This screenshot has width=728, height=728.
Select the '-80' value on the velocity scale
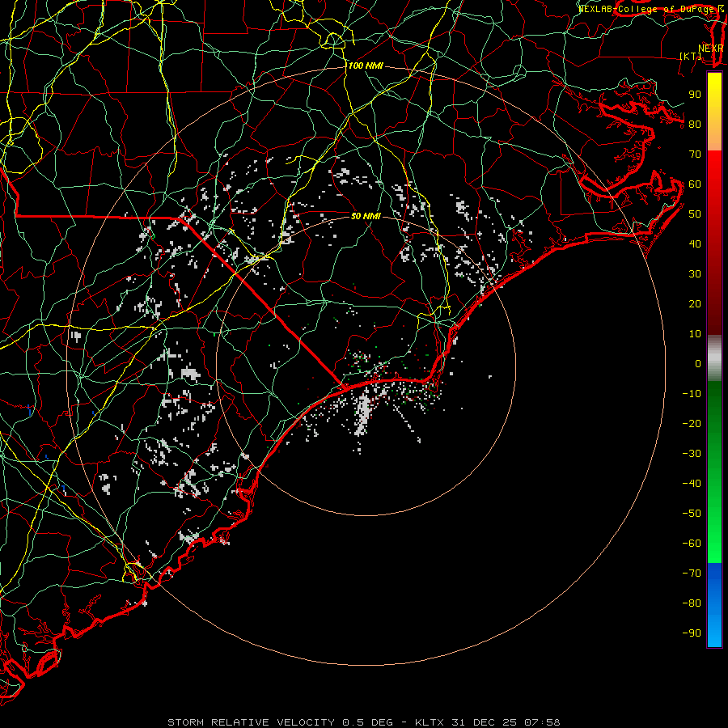tap(692, 603)
